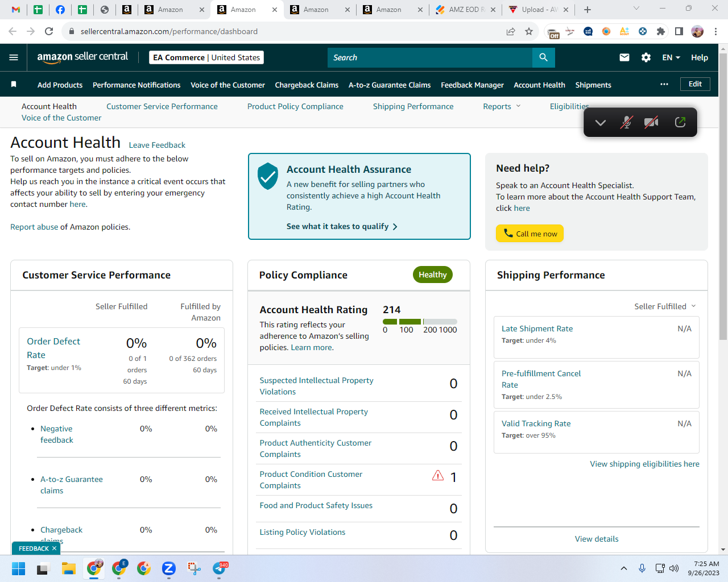Click the Chrome profile avatar
This screenshot has height=582, width=728.
697,31
